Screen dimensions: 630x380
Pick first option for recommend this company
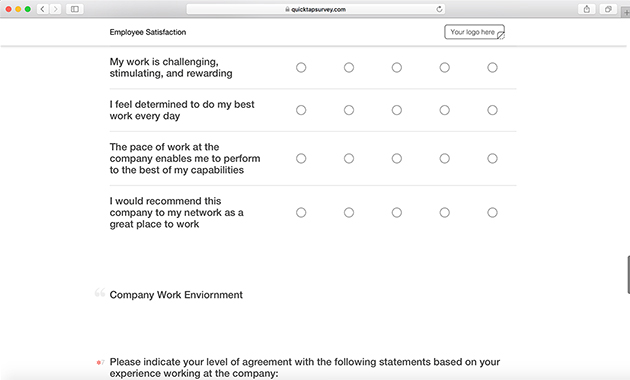[301, 212]
